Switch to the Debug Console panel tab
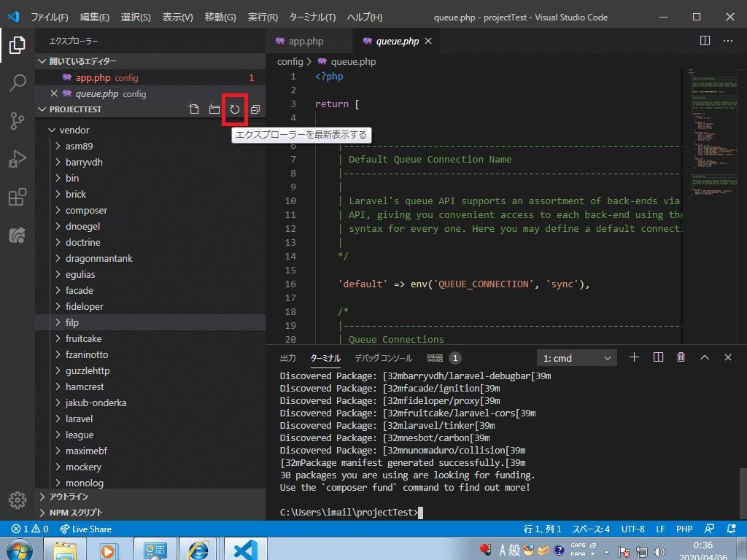This screenshot has width=747, height=560. (384, 358)
